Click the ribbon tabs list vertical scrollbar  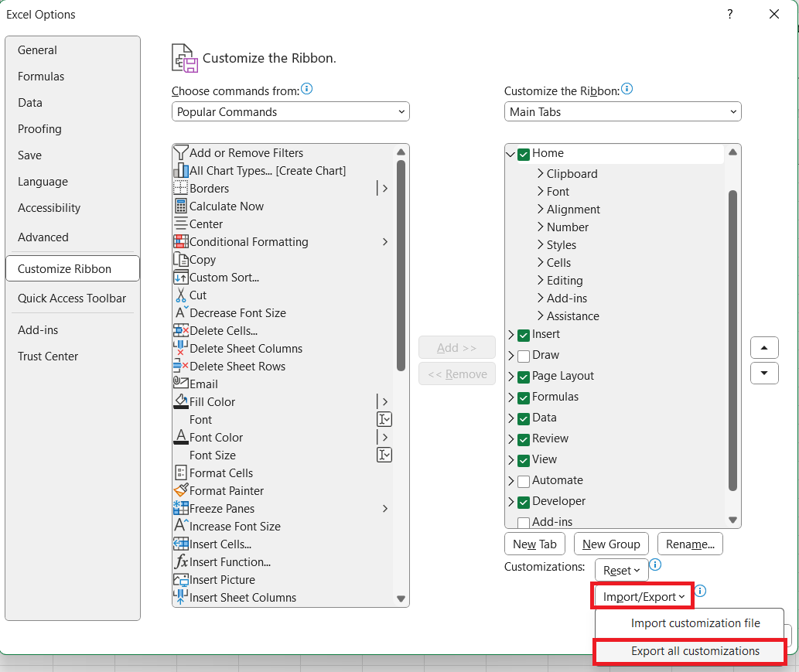pos(732,340)
